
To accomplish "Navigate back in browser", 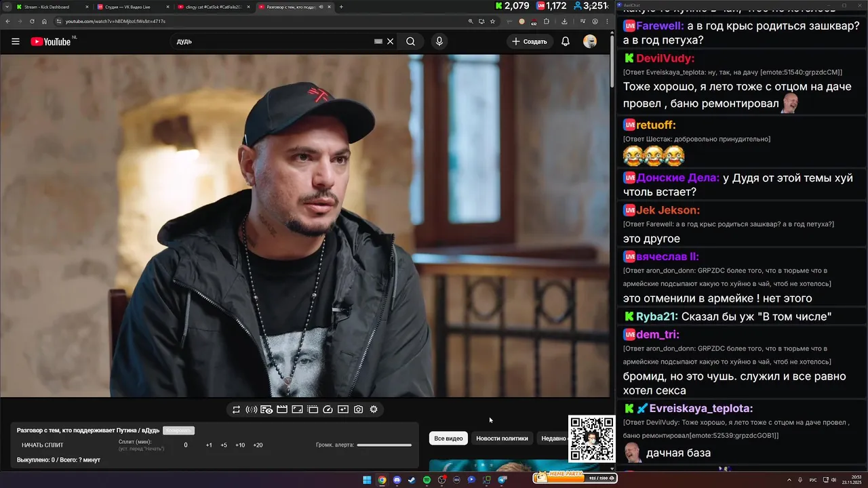I will click(6, 21).
